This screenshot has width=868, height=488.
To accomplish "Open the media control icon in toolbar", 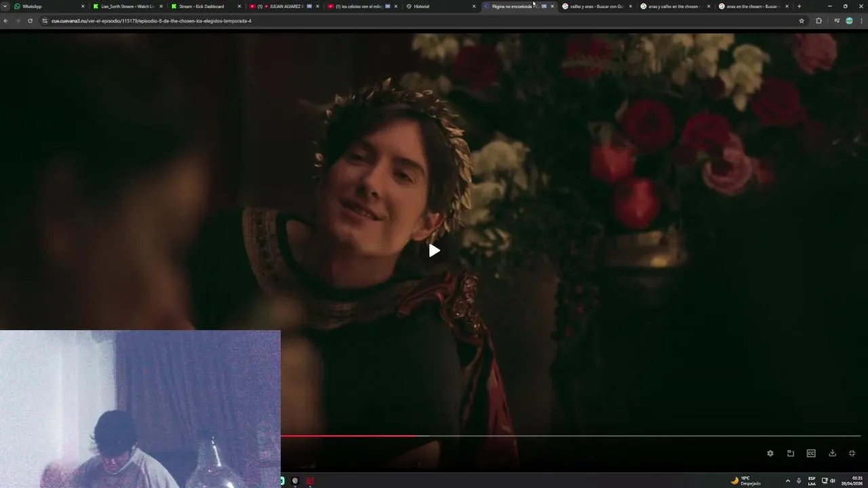I will pos(837,21).
